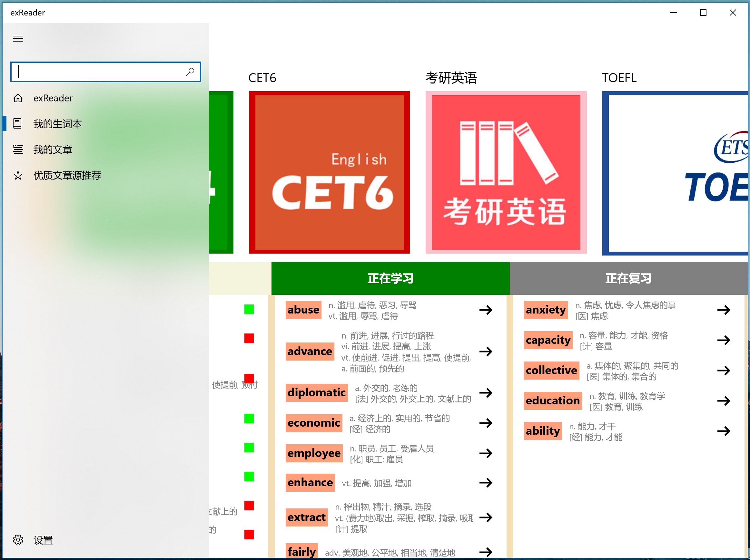Open the 考研英语 wordbook tile
Viewport: 750px width, 560px height.
(506, 172)
